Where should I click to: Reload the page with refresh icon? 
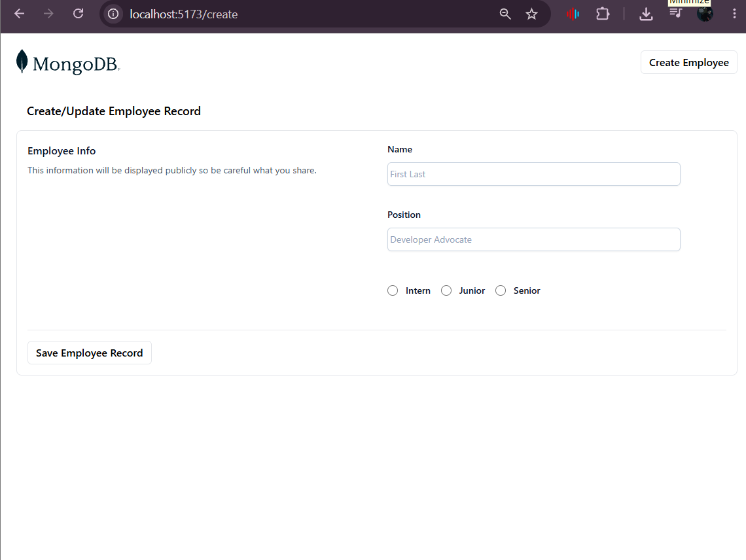click(x=78, y=14)
